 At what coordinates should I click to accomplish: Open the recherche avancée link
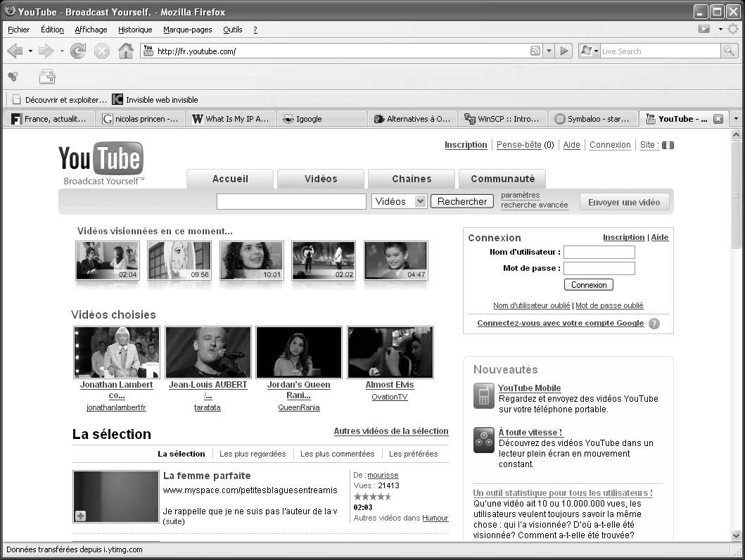click(535, 205)
